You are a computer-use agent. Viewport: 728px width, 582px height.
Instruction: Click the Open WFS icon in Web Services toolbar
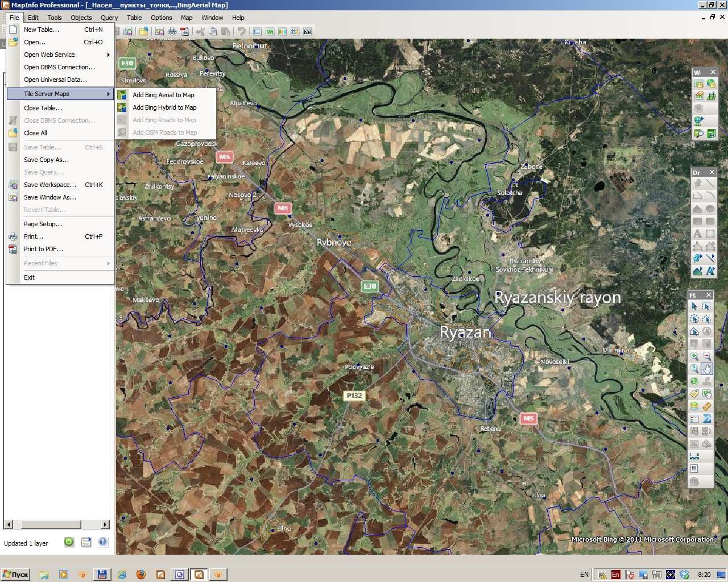point(711,84)
